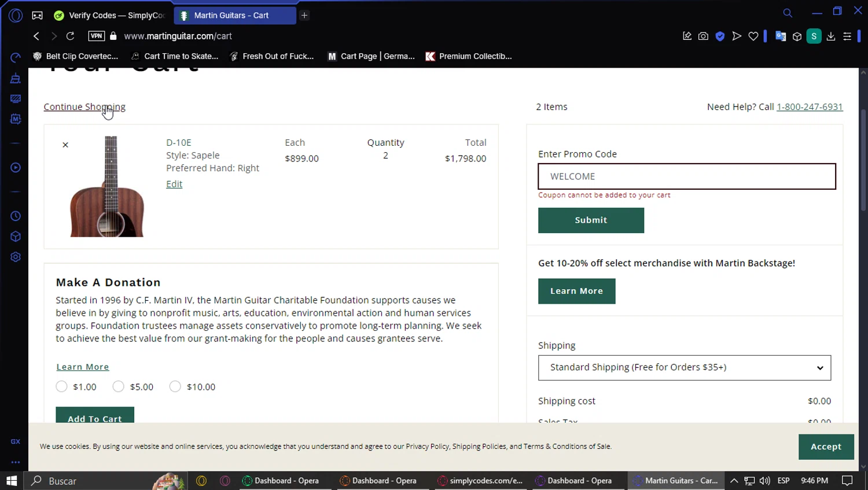Open Belt Clip Covertec bookmark
The width and height of the screenshot is (868, 490).
(x=76, y=56)
